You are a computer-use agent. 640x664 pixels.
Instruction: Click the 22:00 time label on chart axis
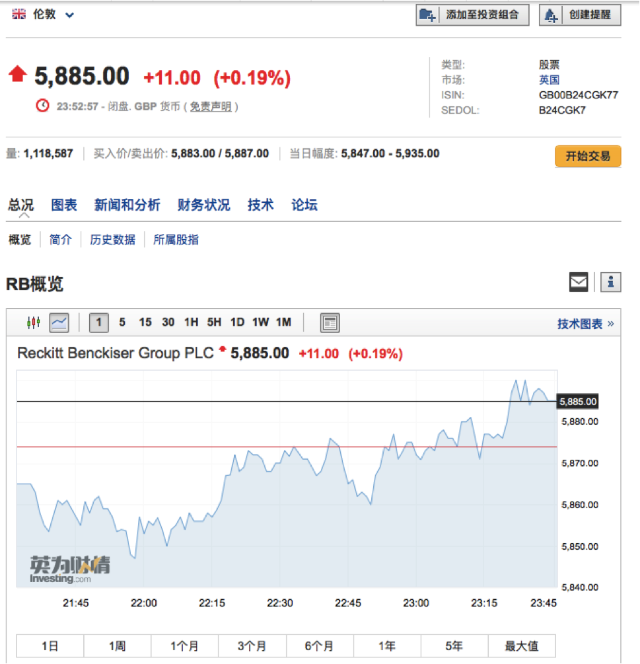point(144,603)
